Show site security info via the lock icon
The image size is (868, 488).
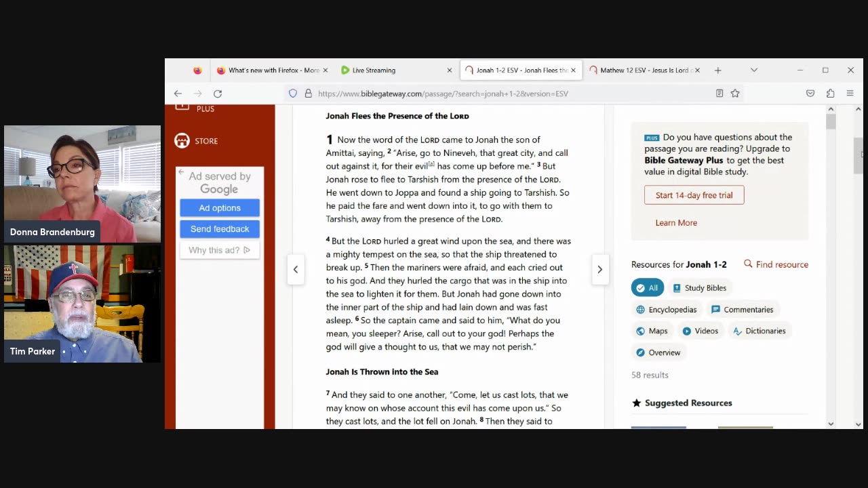point(308,94)
